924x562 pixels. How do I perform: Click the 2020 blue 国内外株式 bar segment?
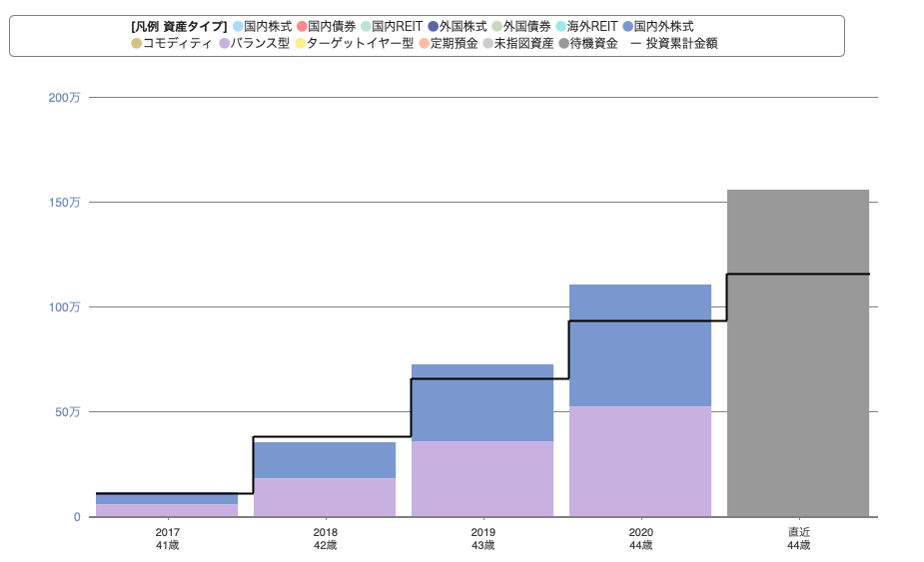[x=640, y=345]
